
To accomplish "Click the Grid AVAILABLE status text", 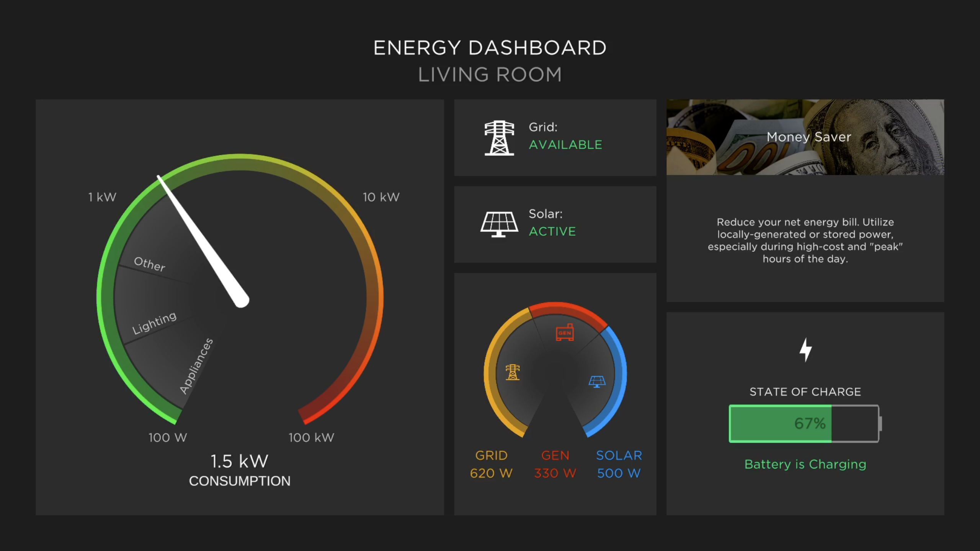I will (x=565, y=145).
